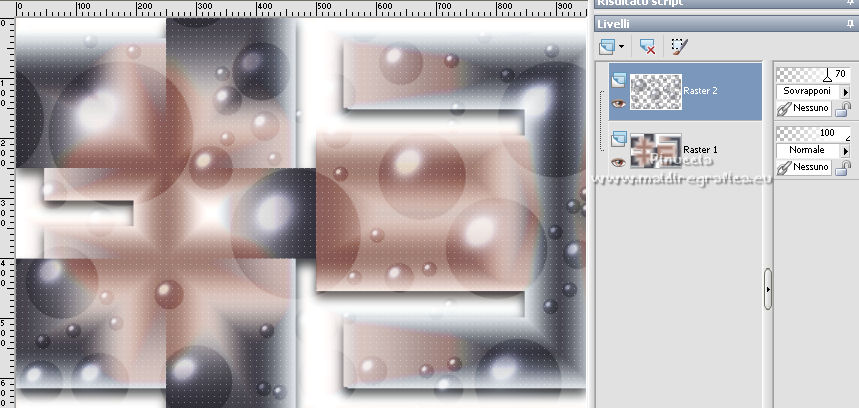Viewport: 859px width, 408px height.
Task: Pin the Risultato script panel
Action: [x=850, y=3]
